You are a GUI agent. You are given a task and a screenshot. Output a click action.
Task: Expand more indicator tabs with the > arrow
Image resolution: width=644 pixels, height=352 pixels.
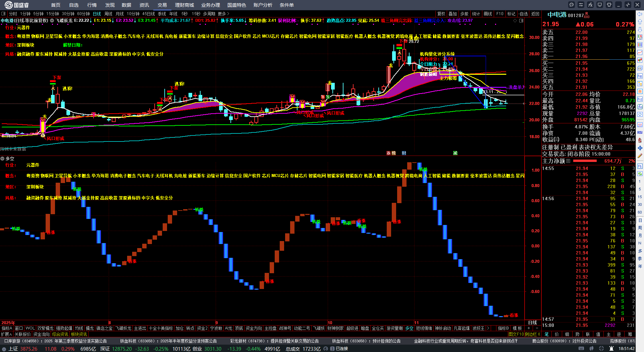click(x=488, y=328)
